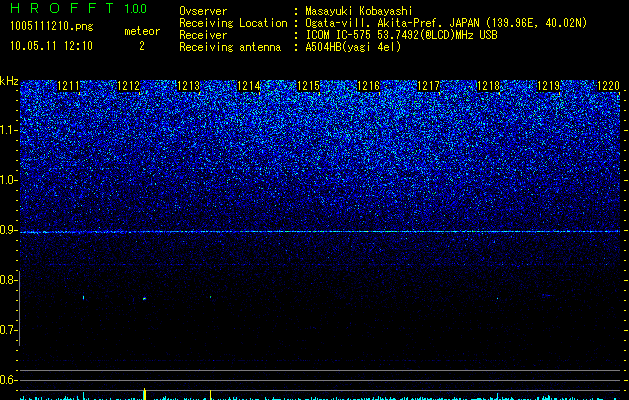Select the file name 1005111210.png

(52, 26)
